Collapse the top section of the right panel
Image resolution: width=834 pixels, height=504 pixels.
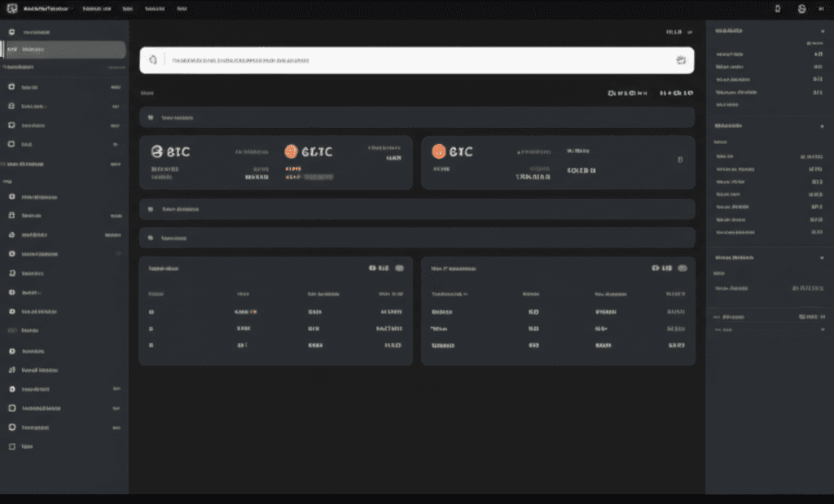click(x=823, y=30)
